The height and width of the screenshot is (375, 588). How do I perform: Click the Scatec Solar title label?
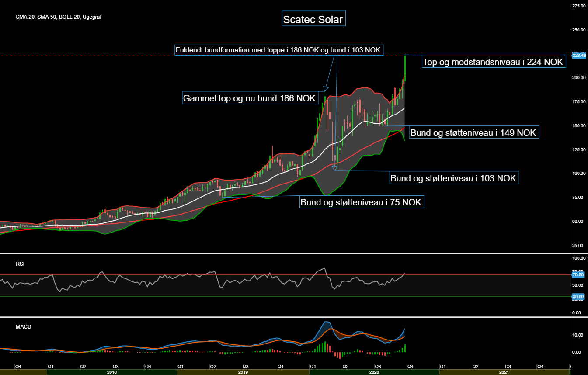point(313,19)
